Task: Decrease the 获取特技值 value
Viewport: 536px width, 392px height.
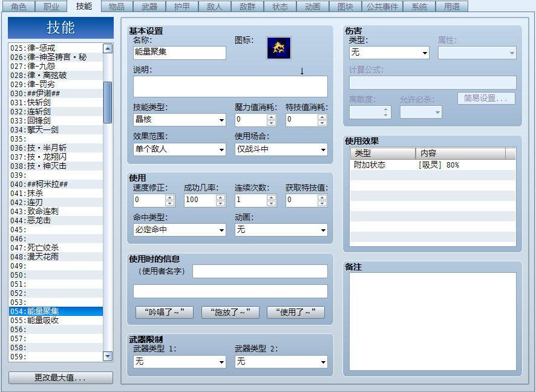Action: point(322,203)
